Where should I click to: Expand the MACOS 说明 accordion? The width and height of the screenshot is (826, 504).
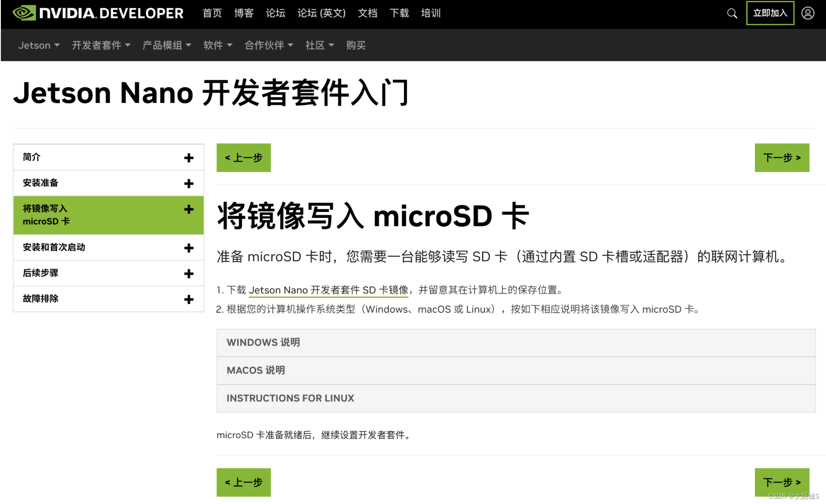click(x=516, y=370)
